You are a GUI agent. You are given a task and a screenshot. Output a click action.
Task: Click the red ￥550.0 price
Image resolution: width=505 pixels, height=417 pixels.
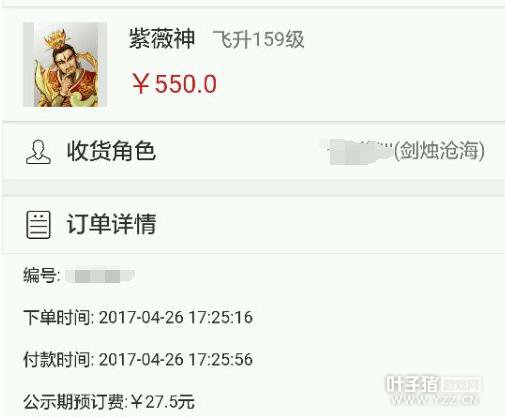point(174,84)
